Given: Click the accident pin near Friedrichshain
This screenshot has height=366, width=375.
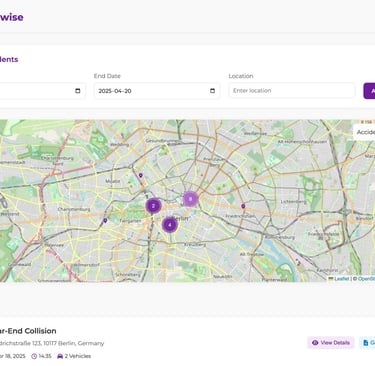Looking at the screenshot, I should coord(243,206).
